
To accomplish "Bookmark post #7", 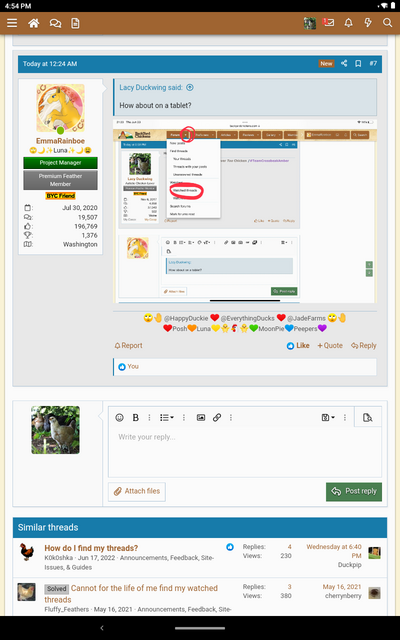I will [x=358, y=64].
